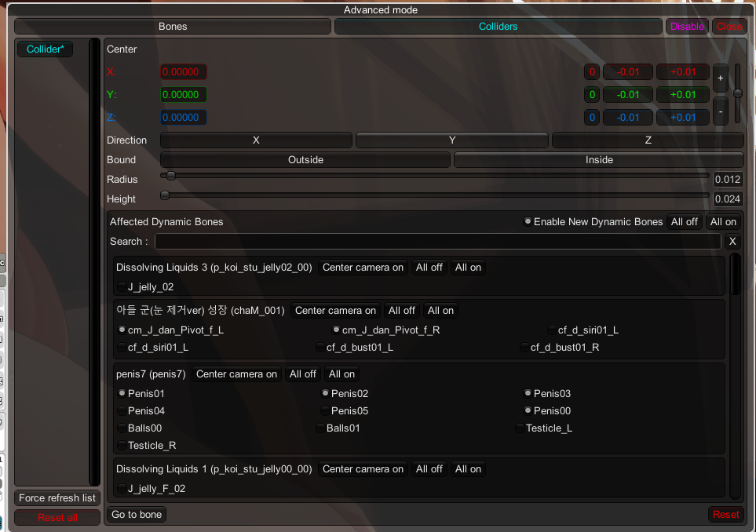Toggle the Penis04 bone checkbox
This screenshot has width=756, height=532.
click(122, 410)
